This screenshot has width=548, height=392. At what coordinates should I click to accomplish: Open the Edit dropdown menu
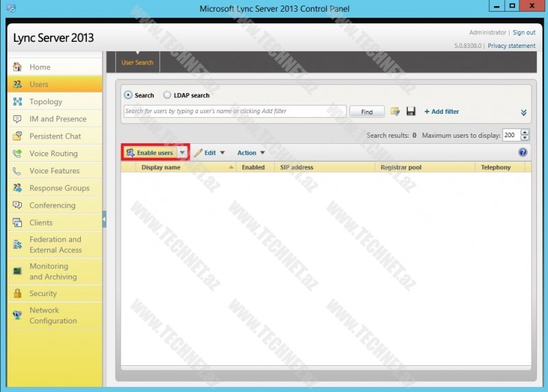tap(210, 153)
